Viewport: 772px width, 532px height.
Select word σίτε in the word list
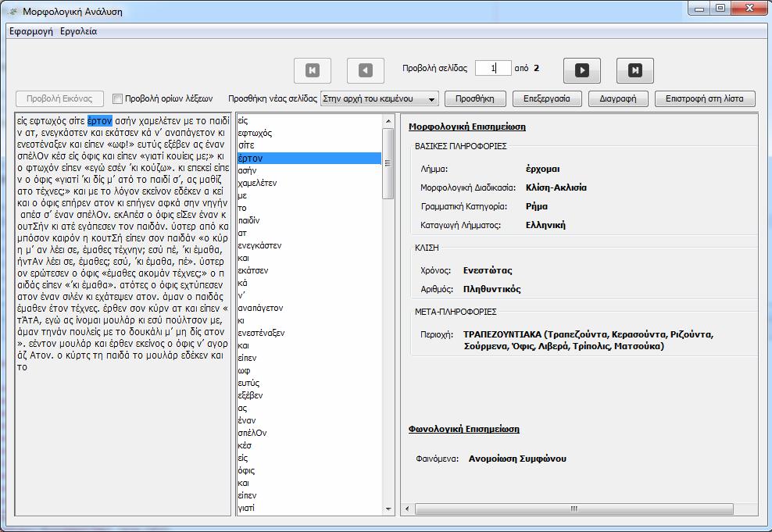[246, 145]
